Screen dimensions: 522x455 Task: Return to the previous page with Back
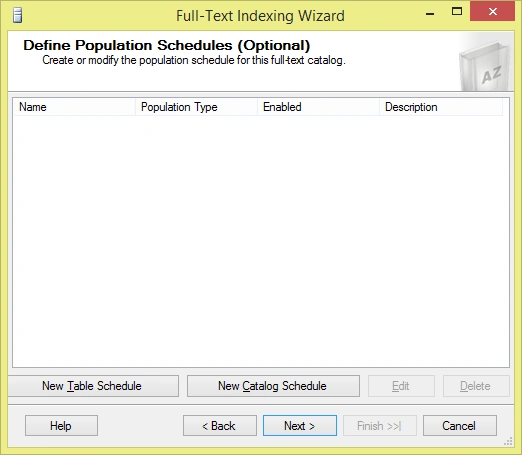(x=220, y=425)
